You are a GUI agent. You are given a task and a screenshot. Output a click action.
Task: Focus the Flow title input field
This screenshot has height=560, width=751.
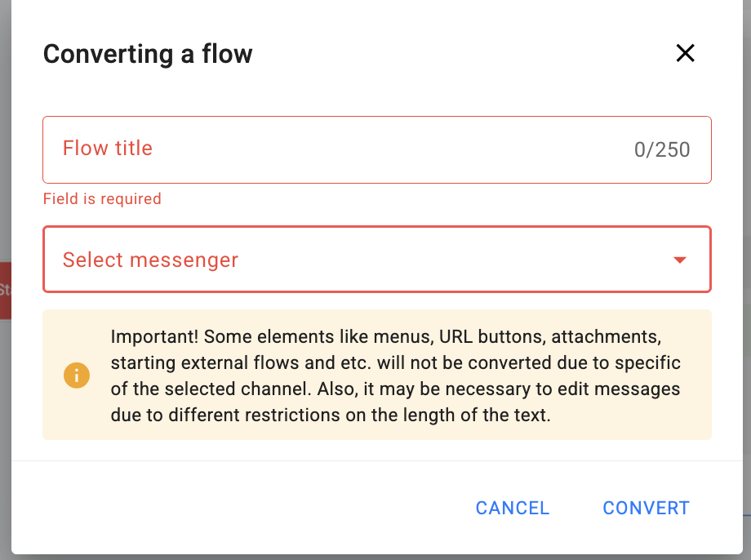point(343,149)
